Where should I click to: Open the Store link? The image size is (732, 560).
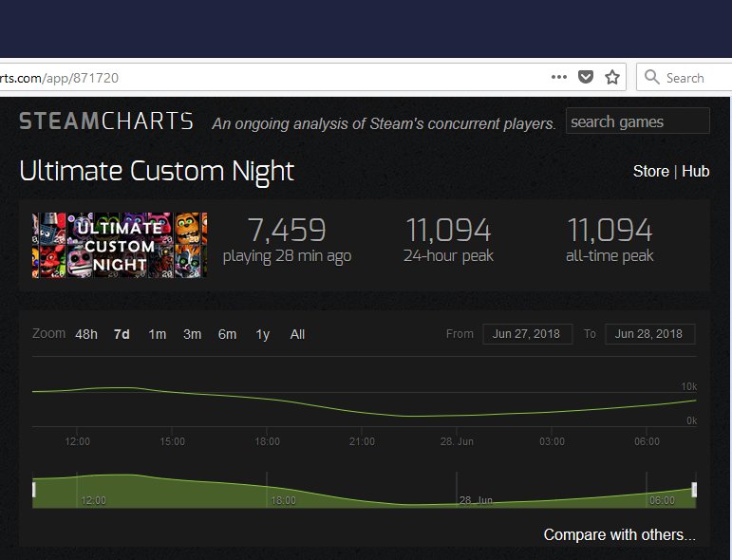click(650, 171)
